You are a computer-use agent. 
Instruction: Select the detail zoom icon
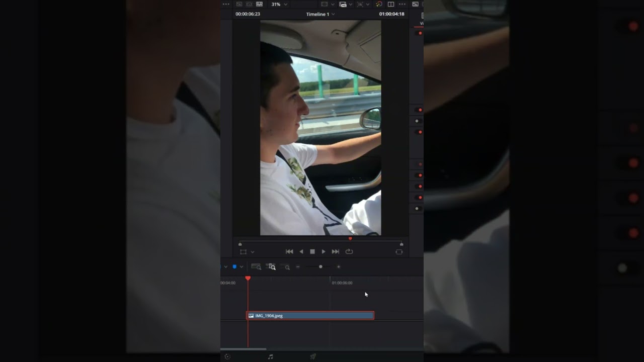pyautogui.click(x=271, y=267)
